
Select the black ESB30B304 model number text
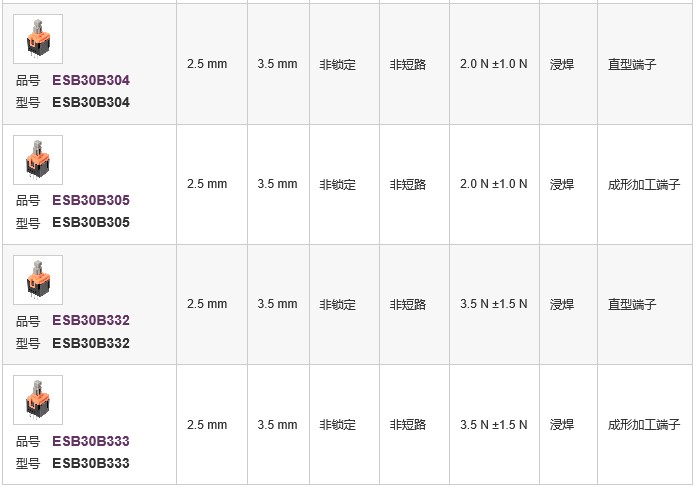click(91, 103)
